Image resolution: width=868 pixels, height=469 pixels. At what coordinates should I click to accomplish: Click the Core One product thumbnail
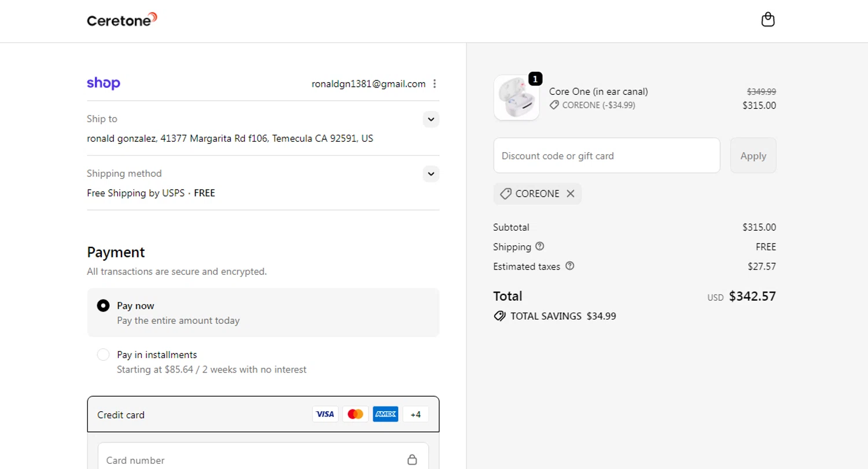[516, 98]
